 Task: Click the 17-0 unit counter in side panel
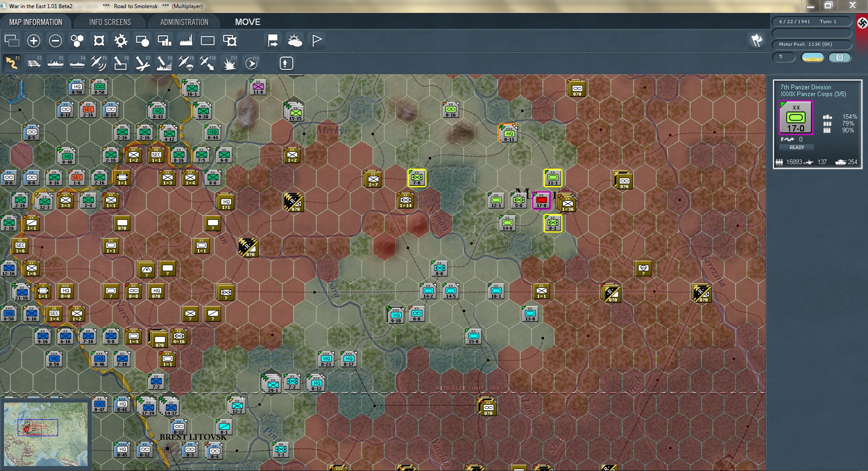(x=796, y=118)
